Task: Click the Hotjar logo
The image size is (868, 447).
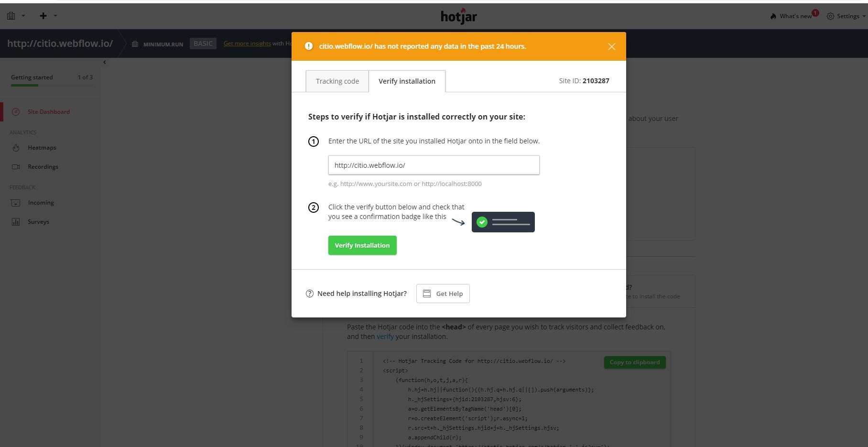Action: point(459,16)
